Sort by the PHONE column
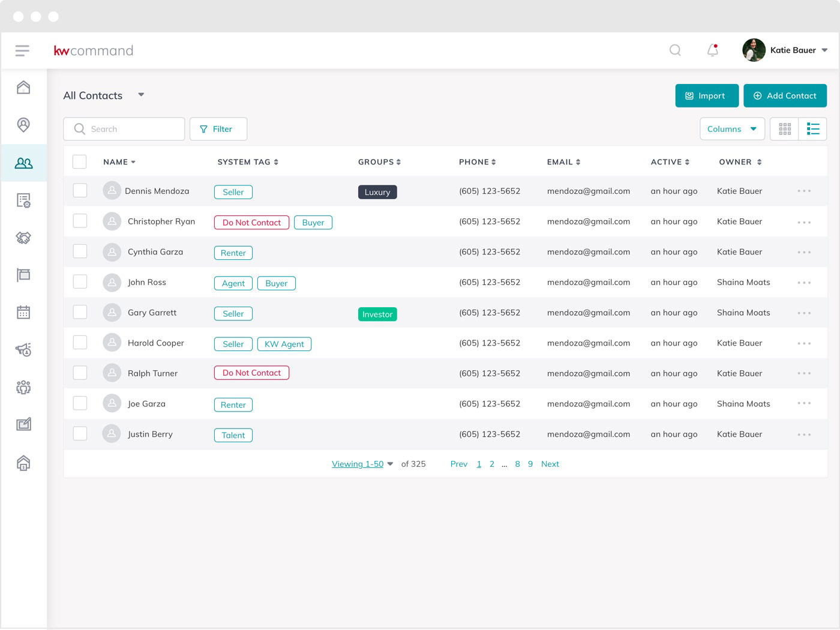 click(x=478, y=162)
